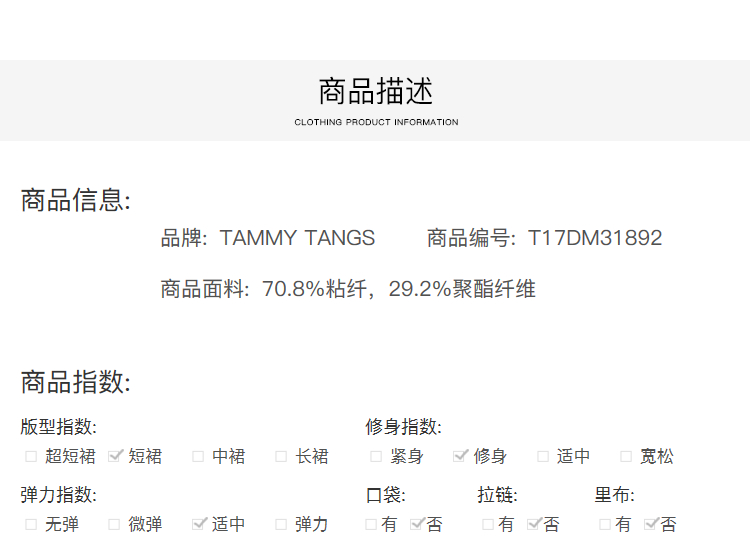Tick the 宽松 checkbox
Viewport: 750px width, 536px height.
pyautogui.click(x=626, y=457)
